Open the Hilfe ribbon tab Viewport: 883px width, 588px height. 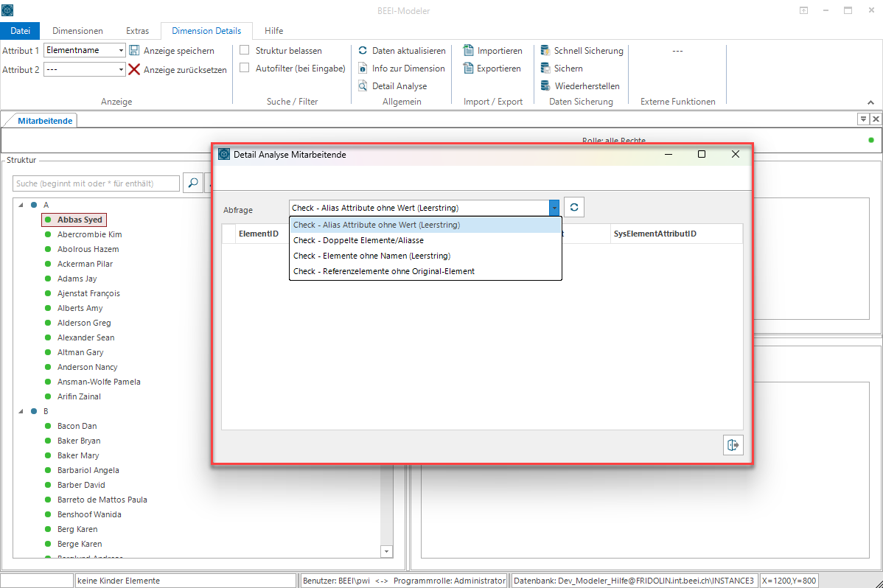tap(273, 30)
